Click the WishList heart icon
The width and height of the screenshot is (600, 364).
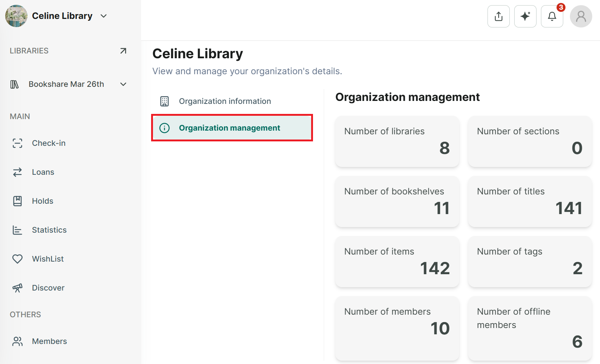[17, 259]
